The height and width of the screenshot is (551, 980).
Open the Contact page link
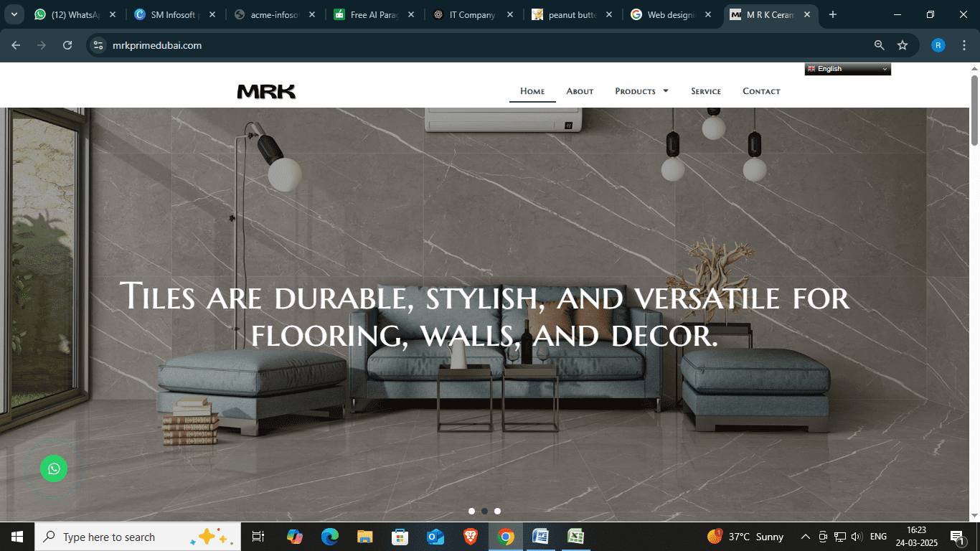(x=761, y=91)
